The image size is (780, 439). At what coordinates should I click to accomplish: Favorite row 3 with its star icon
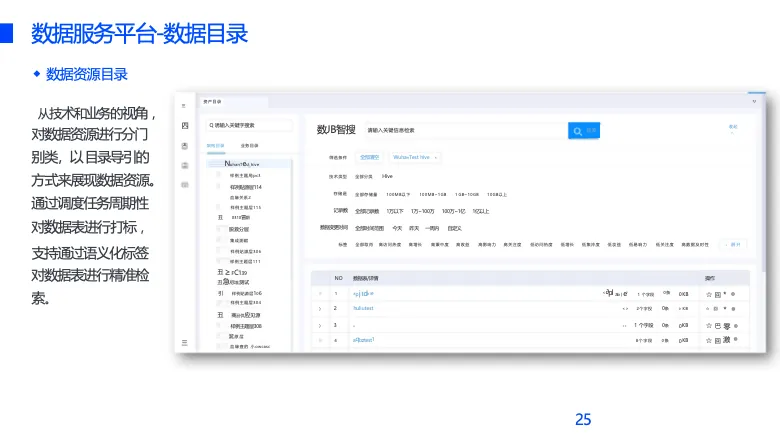tap(709, 326)
